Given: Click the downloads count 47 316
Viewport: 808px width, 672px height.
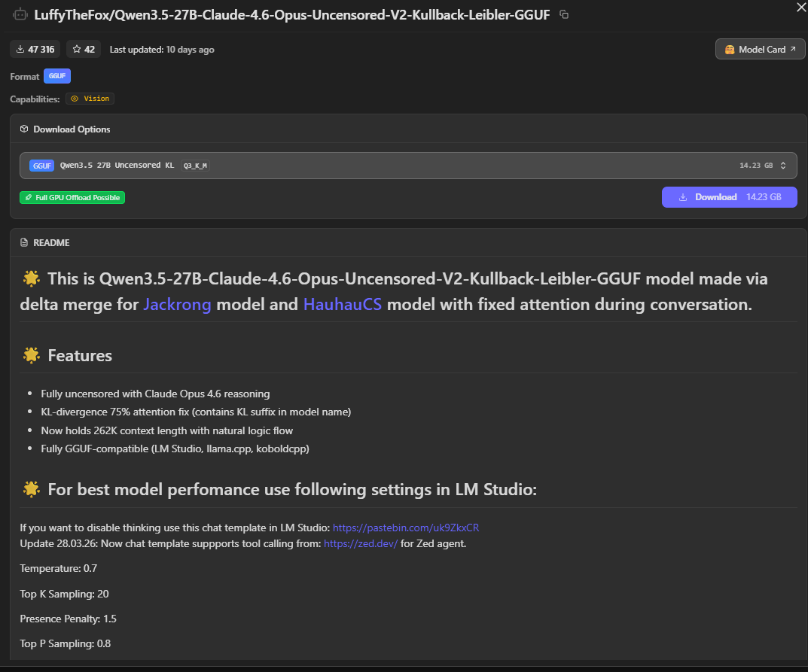Looking at the screenshot, I should click(x=35, y=50).
